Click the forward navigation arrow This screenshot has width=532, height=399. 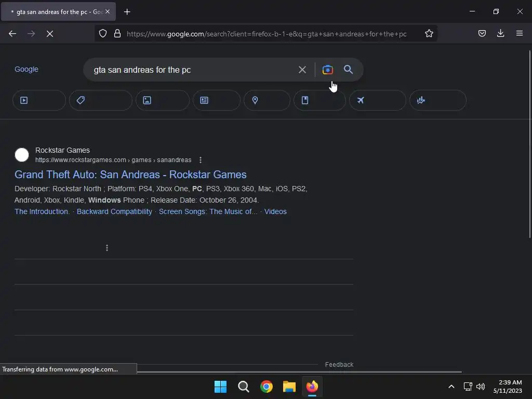point(31,34)
